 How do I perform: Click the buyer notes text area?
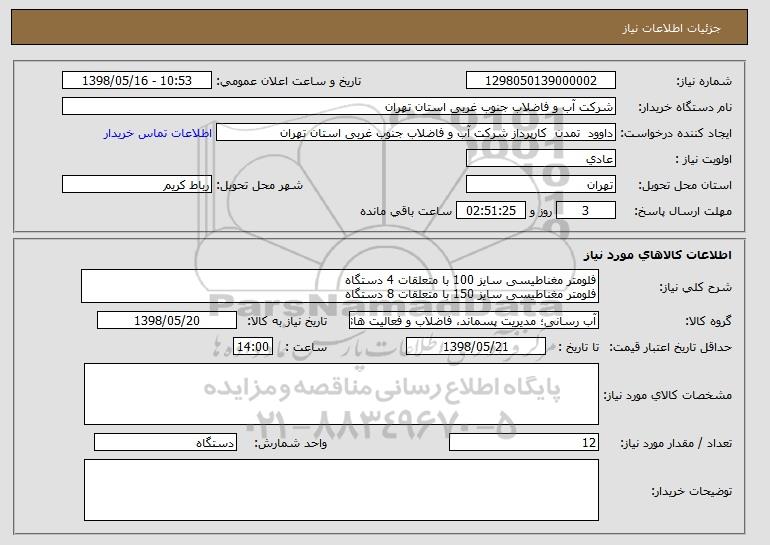point(341,490)
